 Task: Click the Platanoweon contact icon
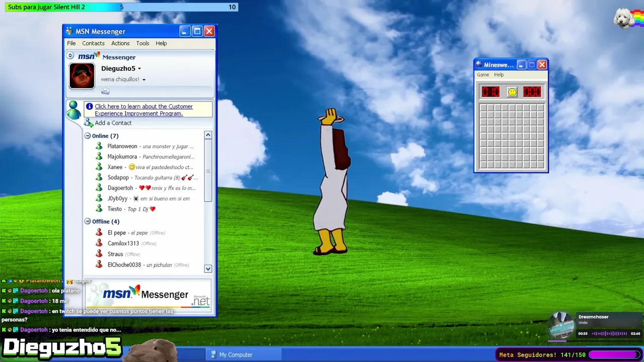point(99,146)
